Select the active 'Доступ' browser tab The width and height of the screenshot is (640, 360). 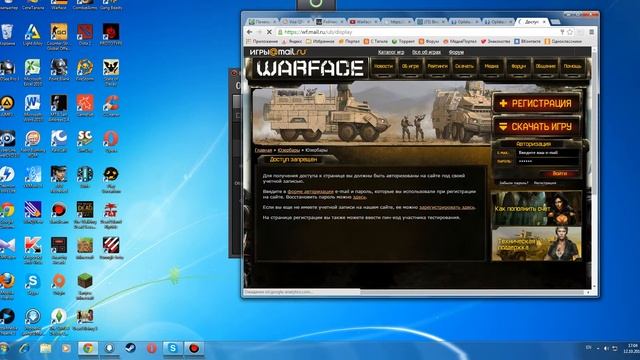point(533,22)
